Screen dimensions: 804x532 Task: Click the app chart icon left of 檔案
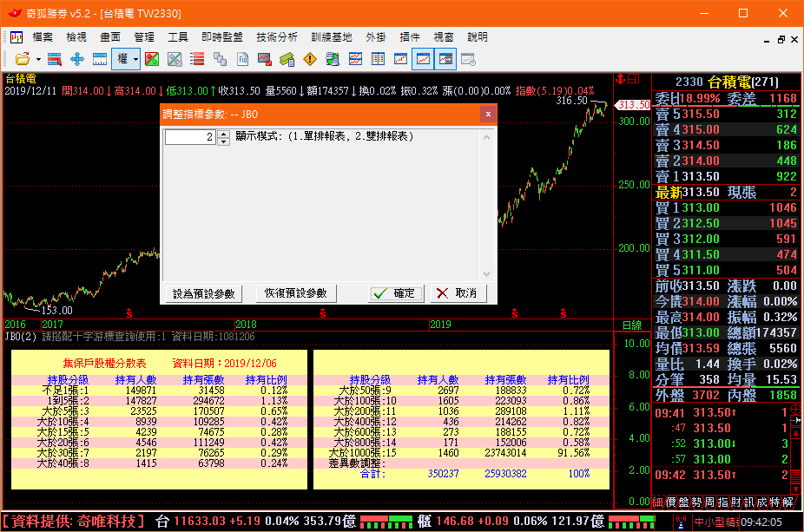tap(16, 37)
